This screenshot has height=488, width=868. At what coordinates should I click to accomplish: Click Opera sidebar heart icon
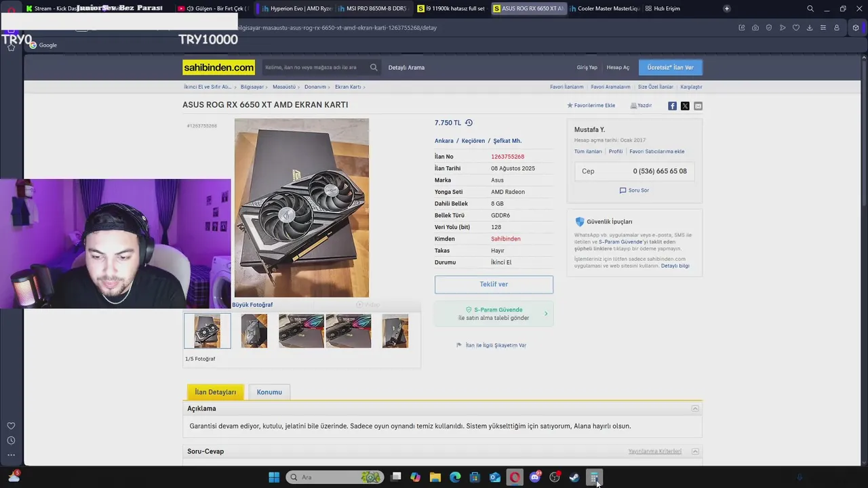click(x=11, y=426)
